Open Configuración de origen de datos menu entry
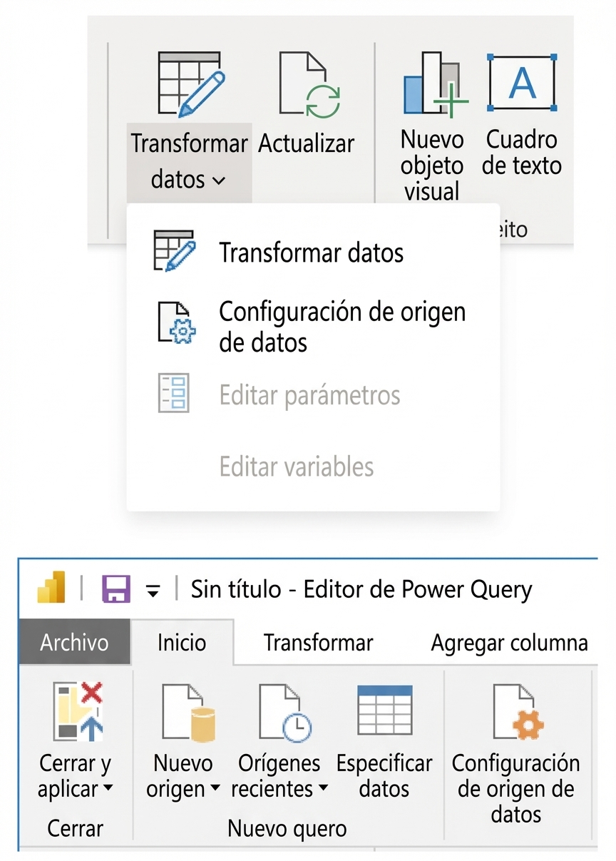Screen dimensions: 616x861 click(342, 327)
